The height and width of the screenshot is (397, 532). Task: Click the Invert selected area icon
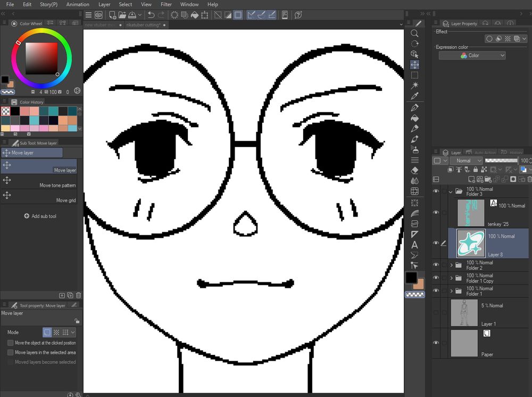228,15
